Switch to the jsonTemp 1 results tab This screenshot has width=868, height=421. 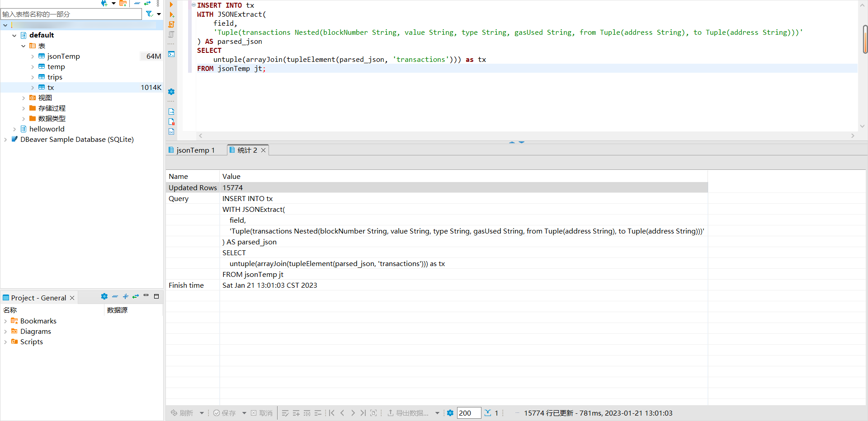point(195,150)
